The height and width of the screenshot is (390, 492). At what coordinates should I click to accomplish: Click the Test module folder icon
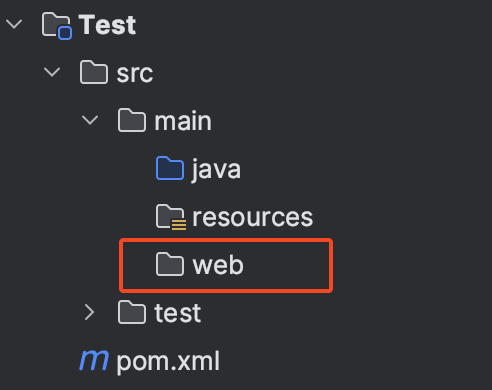56,25
